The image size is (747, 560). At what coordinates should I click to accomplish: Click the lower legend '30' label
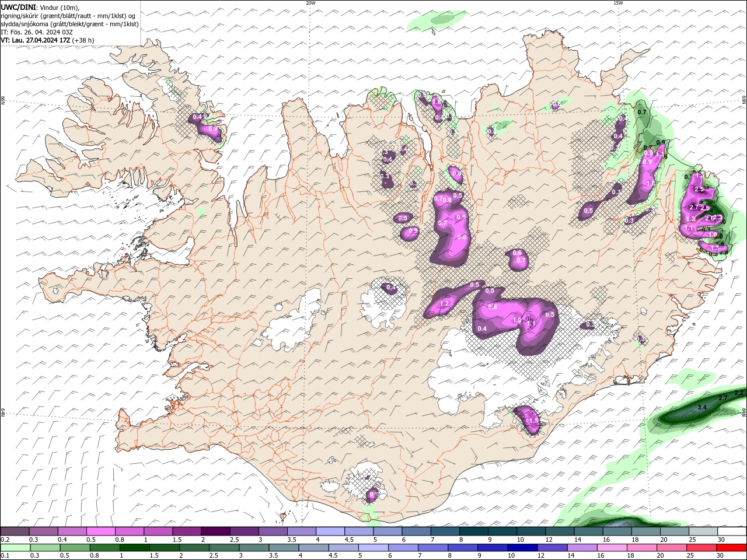[x=720, y=556]
